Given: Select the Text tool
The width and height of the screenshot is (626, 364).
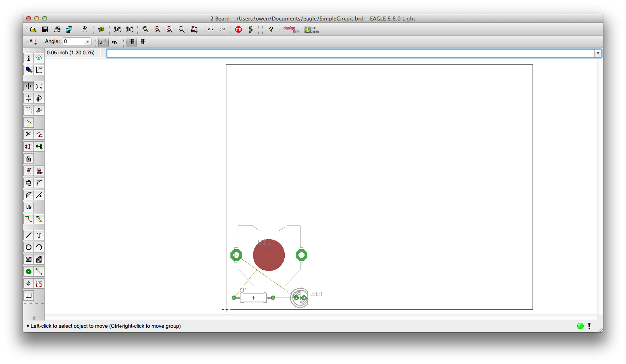Looking at the screenshot, I should pos(39,235).
